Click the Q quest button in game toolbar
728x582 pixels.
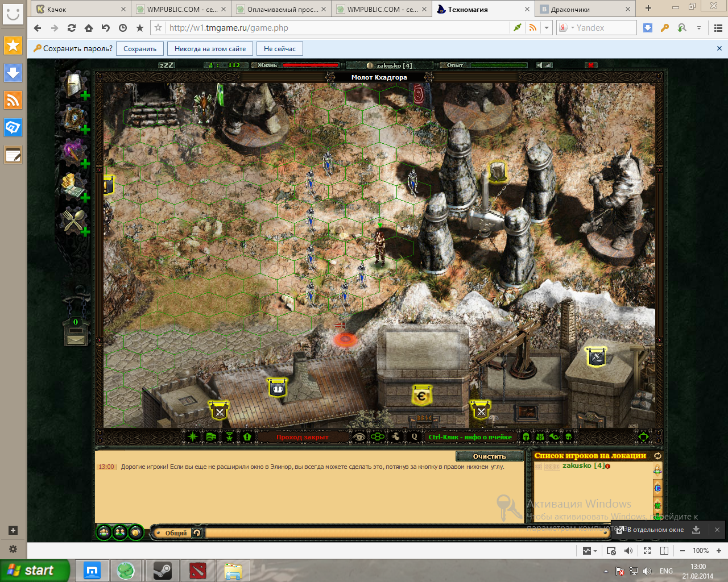click(414, 436)
